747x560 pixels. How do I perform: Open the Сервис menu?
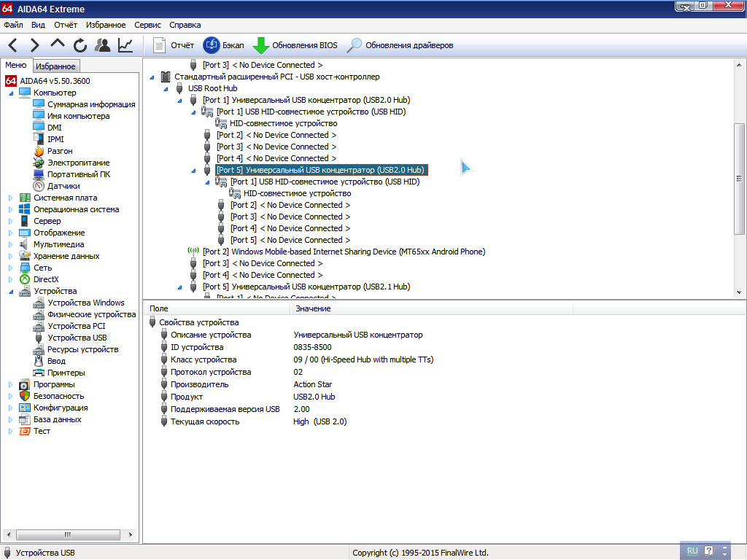148,25
